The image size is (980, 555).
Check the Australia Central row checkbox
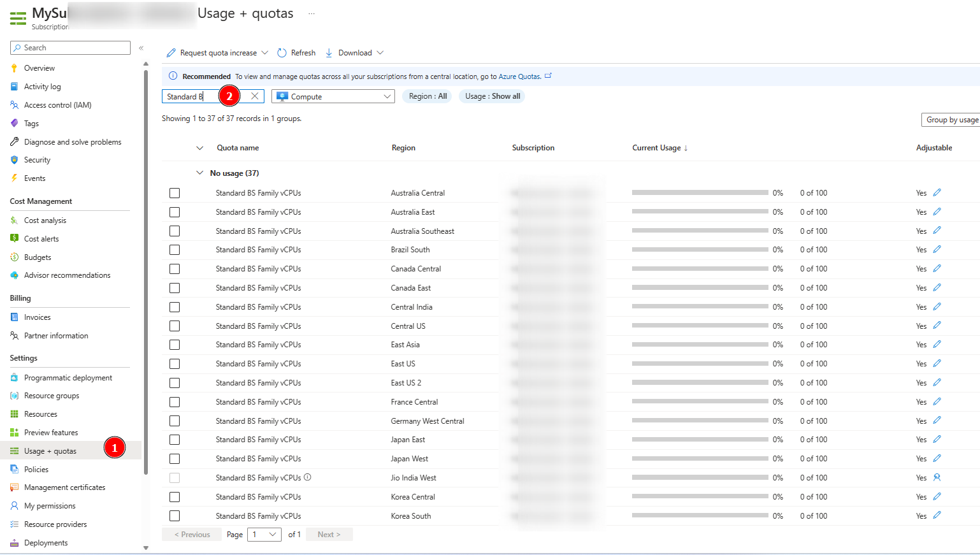pyautogui.click(x=175, y=193)
